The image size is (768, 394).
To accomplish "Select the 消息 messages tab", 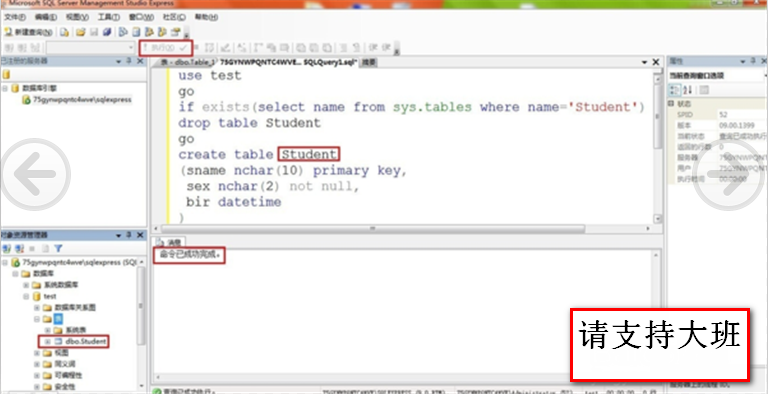I will pyautogui.click(x=170, y=242).
